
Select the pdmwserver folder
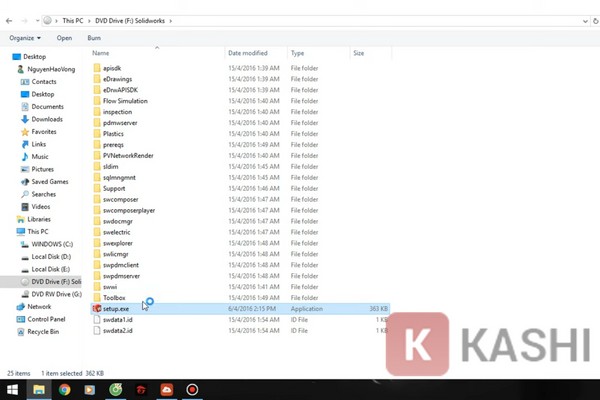point(120,123)
